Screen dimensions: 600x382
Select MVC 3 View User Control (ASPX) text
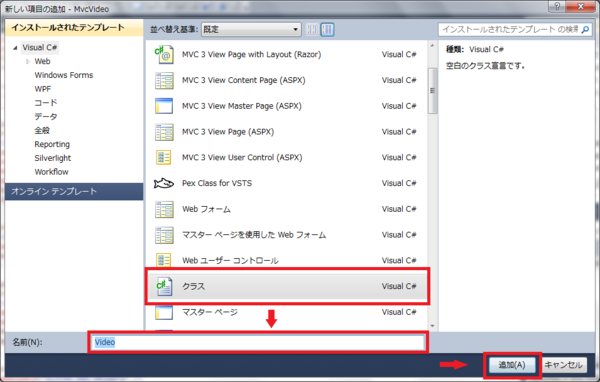[242, 158]
